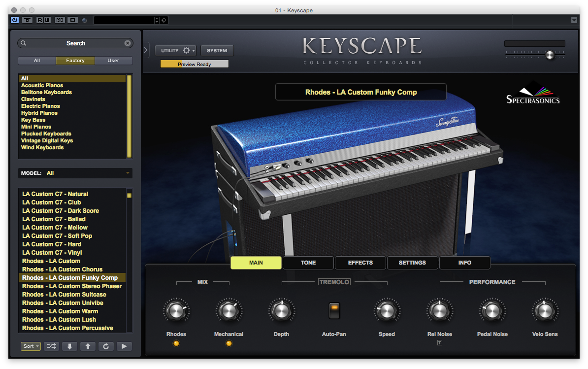Click the automation Read (R) button
The width and height of the screenshot is (588, 369).
39,20
